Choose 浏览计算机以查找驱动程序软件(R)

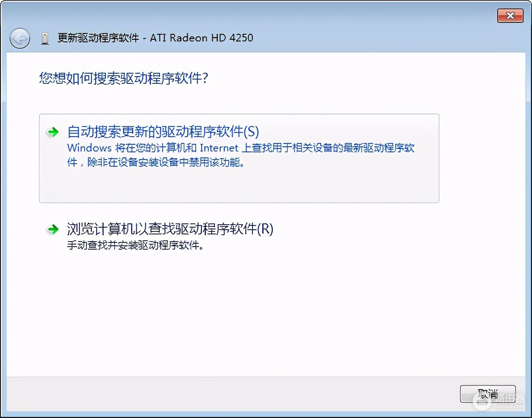pos(170,229)
